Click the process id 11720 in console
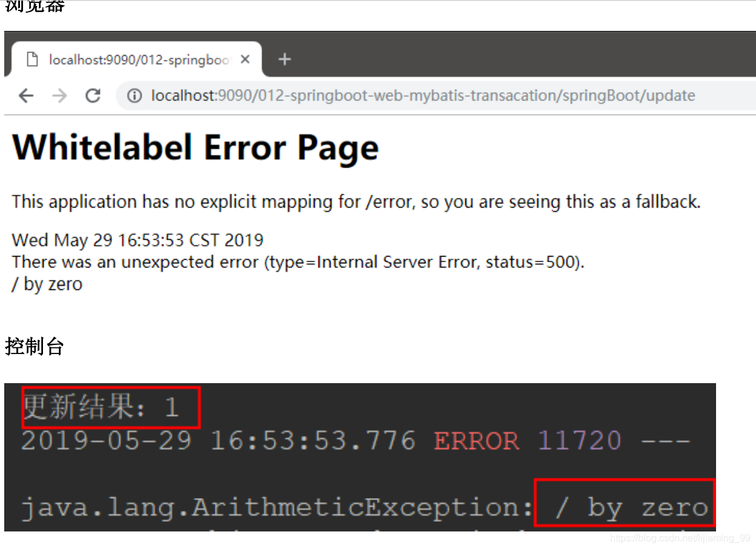 (x=579, y=441)
